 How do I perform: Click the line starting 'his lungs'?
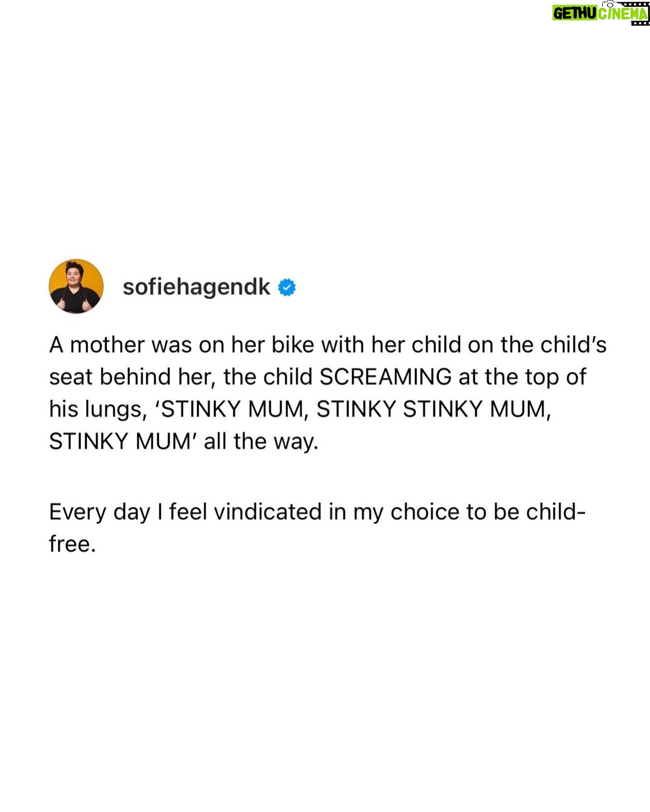click(x=300, y=410)
